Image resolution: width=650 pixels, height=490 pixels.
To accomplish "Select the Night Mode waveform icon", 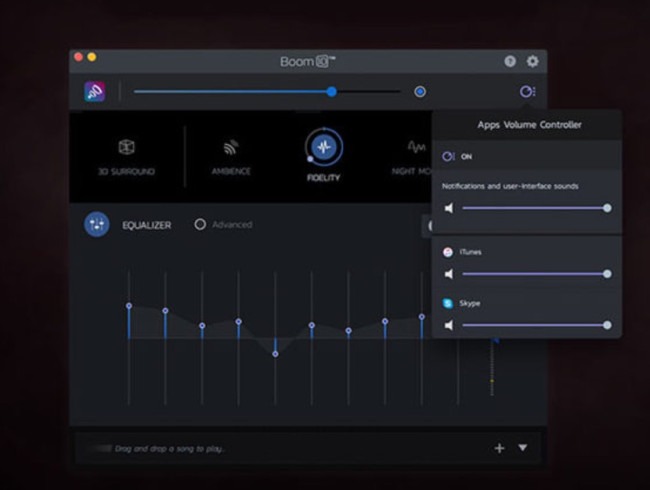I will 416,147.
